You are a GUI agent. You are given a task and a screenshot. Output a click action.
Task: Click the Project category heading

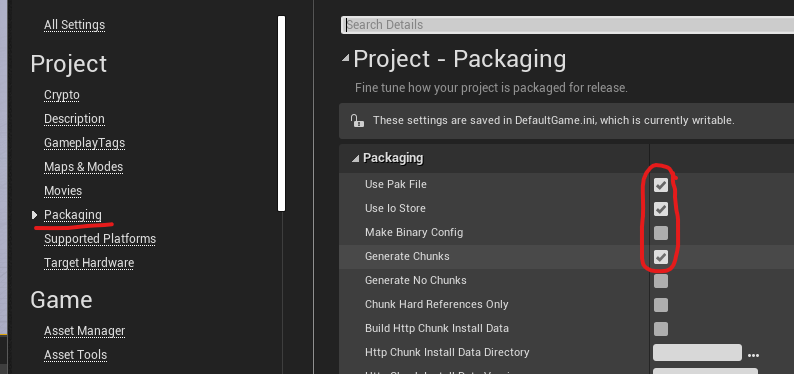68,64
